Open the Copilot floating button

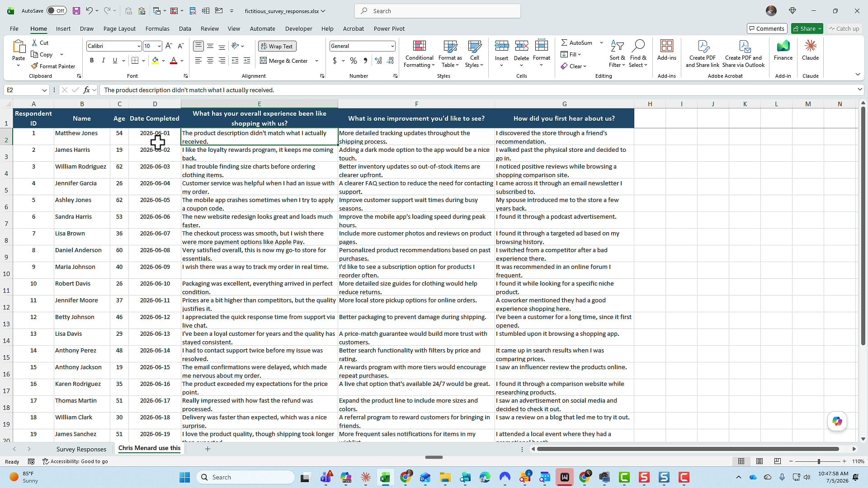tap(837, 421)
